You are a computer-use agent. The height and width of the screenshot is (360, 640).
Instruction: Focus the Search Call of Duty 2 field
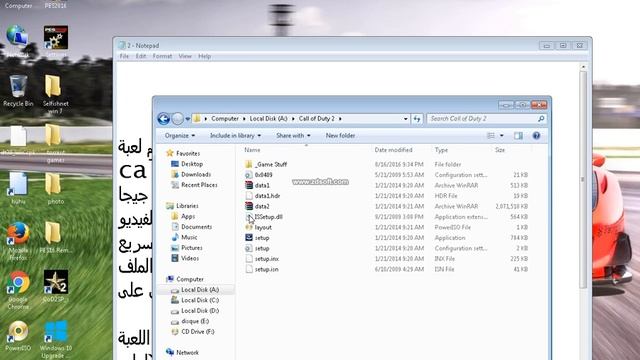coord(487,119)
